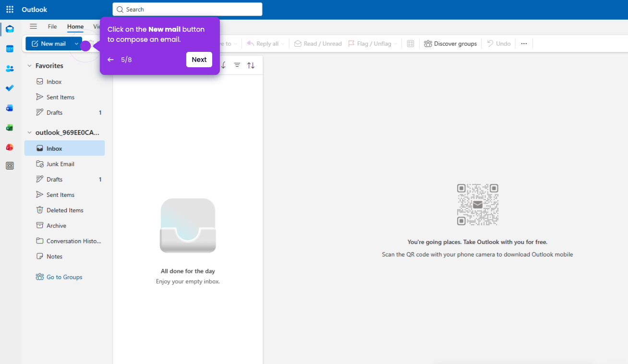Click the Outlook title in the header
Screen dimensions: 628x364
(35, 10)
